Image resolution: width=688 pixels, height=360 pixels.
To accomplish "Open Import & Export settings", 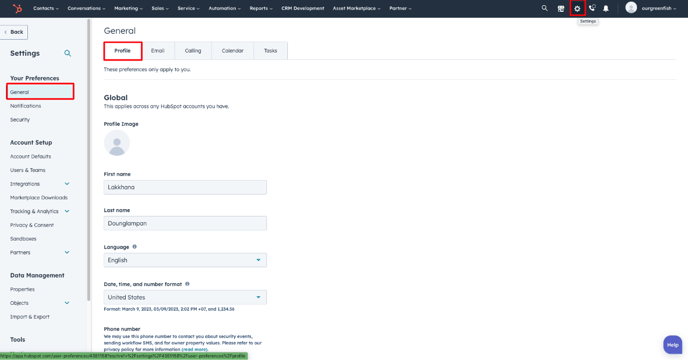I will [30, 317].
